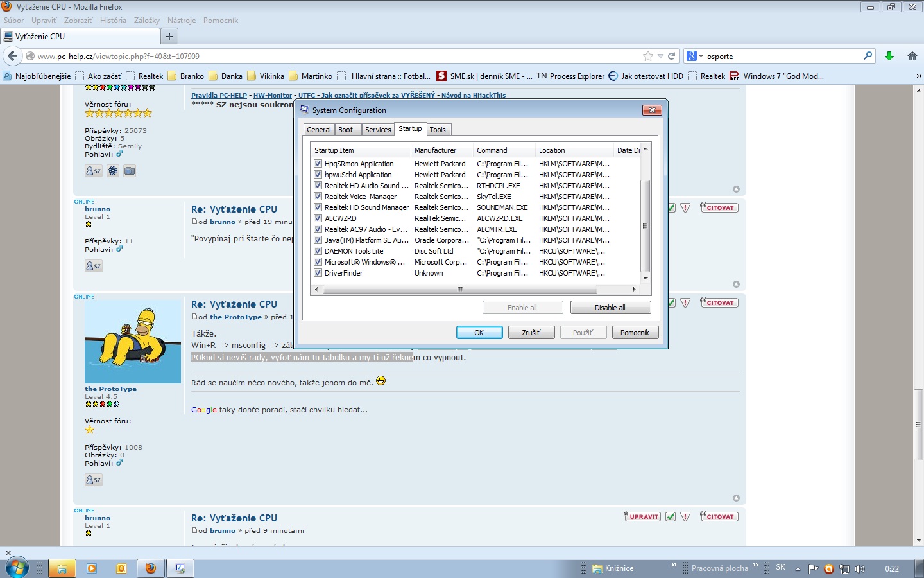Viewport: 924px width, 578px height.
Task: Open the media player taskbar icon
Action: (92, 568)
